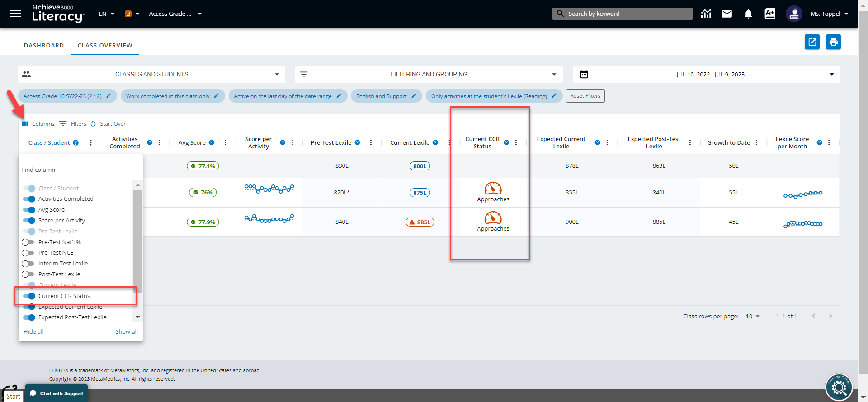Open the notifications bell
This screenshot has width=868, height=402.
coord(748,14)
